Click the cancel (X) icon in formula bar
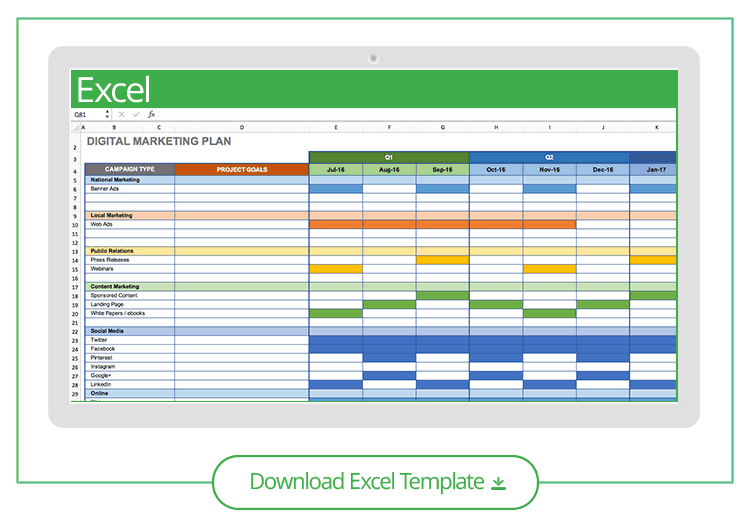The width and height of the screenshot is (746, 528). tap(121, 115)
